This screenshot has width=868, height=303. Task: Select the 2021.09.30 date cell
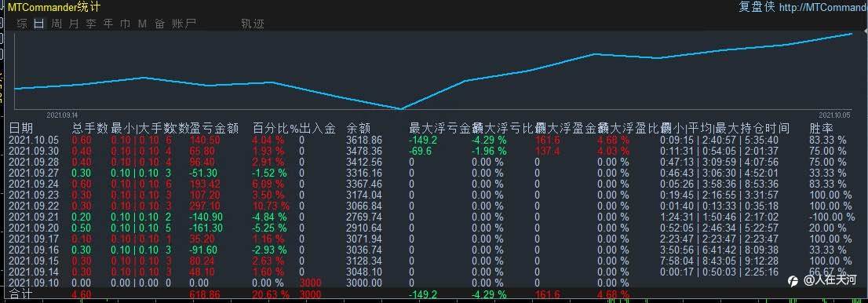(34, 151)
